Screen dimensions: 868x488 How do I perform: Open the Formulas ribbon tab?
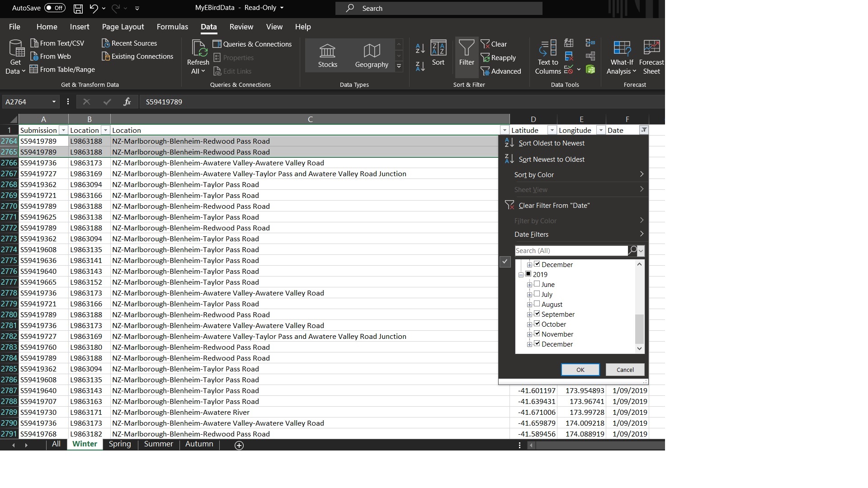tap(172, 27)
